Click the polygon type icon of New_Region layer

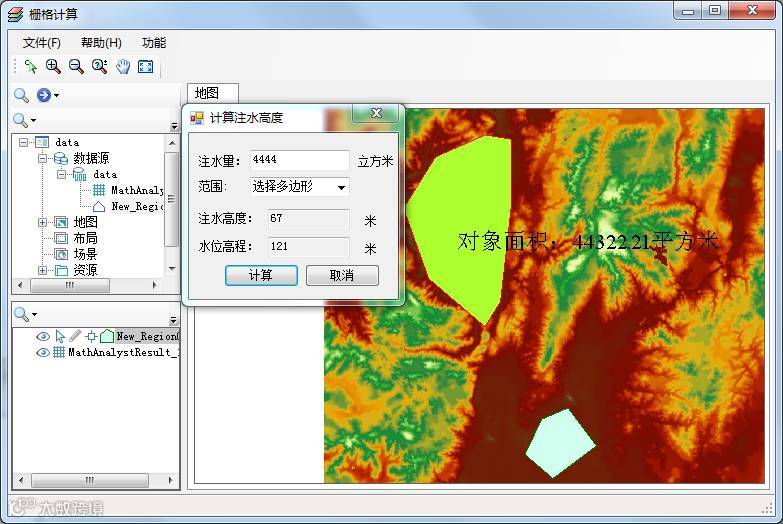(107, 336)
